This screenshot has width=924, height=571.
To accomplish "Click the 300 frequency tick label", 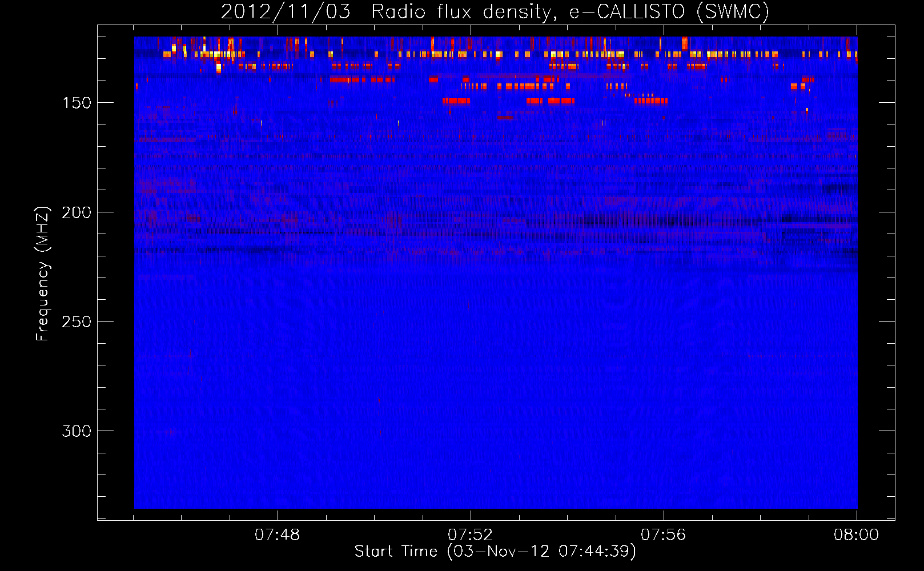I will 77,431.
